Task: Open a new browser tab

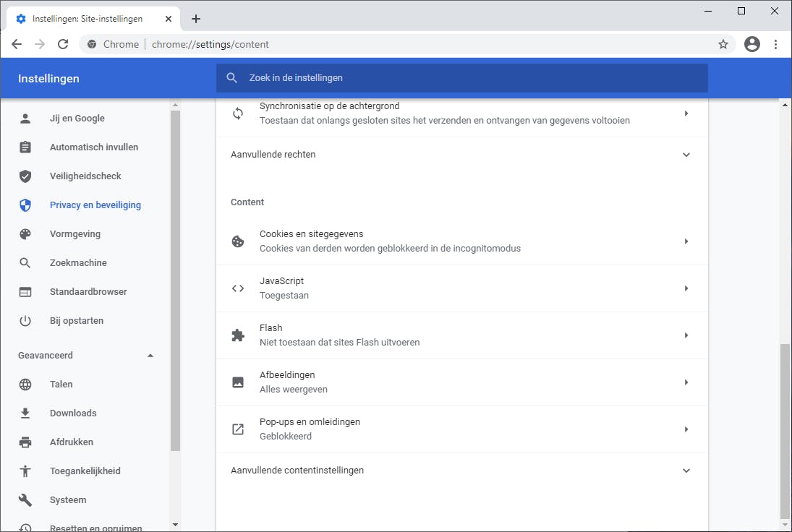Action: (196, 19)
